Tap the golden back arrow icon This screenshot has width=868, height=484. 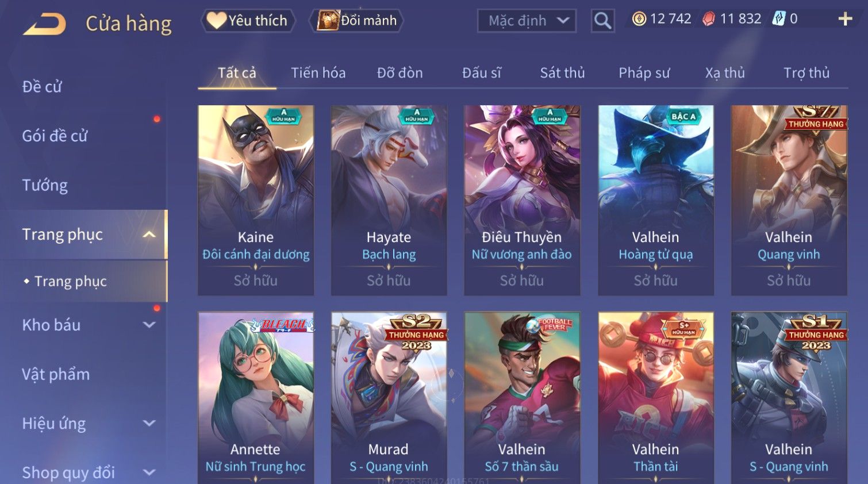click(x=44, y=24)
